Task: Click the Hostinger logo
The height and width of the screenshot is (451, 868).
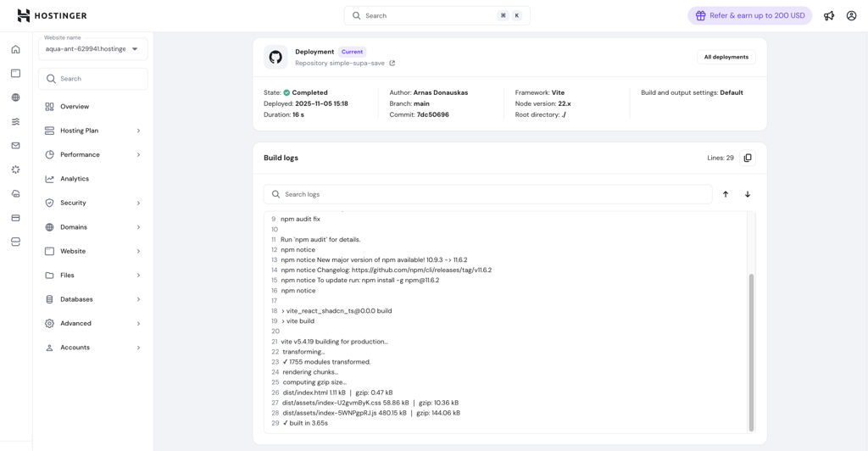Action: coord(52,15)
